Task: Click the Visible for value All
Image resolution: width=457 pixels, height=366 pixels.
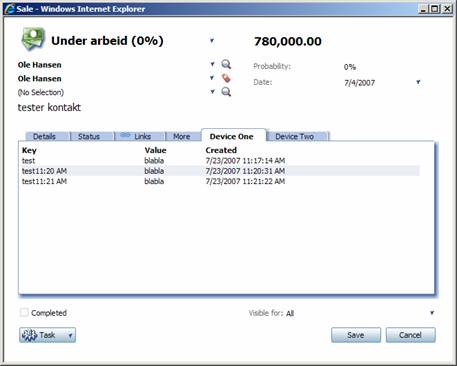Action: tap(290, 313)
